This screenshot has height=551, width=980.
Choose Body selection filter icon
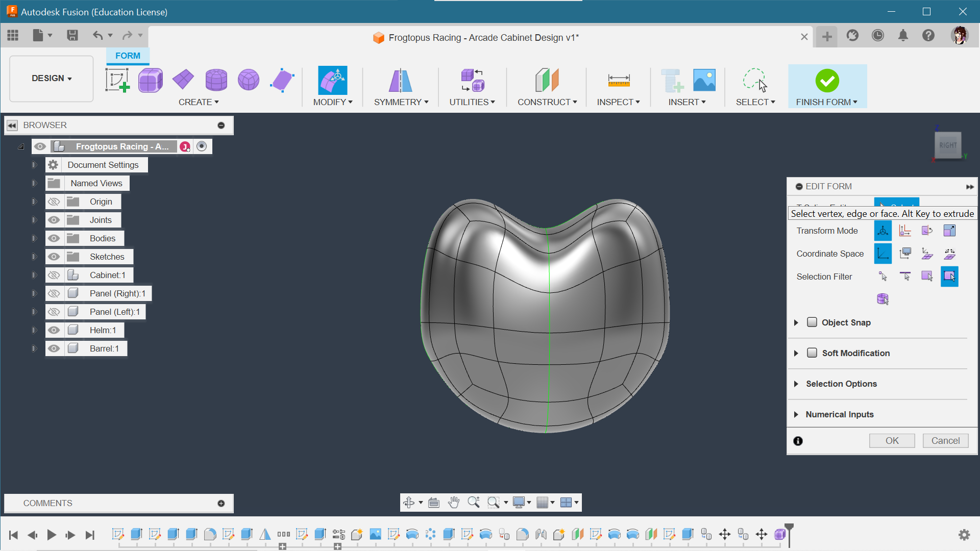coord(883,299)
